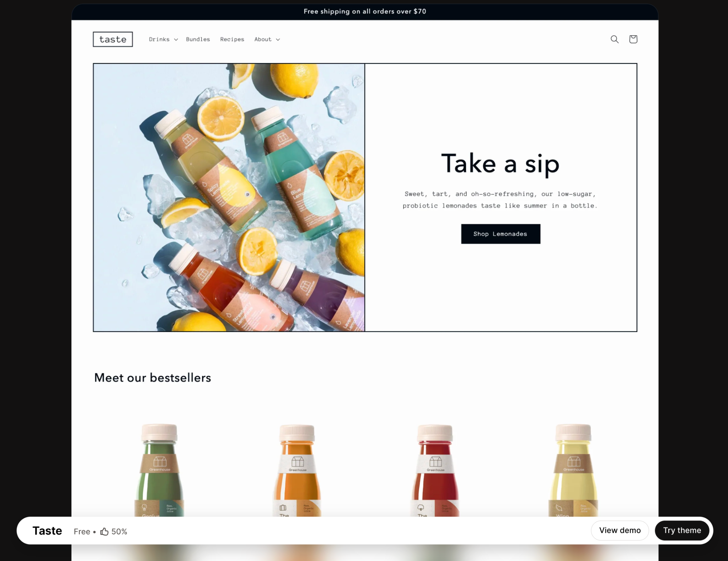Screen dimensions: 728x561
Task: Click the Meet our bestsellers heading
Action: (152, 378)
